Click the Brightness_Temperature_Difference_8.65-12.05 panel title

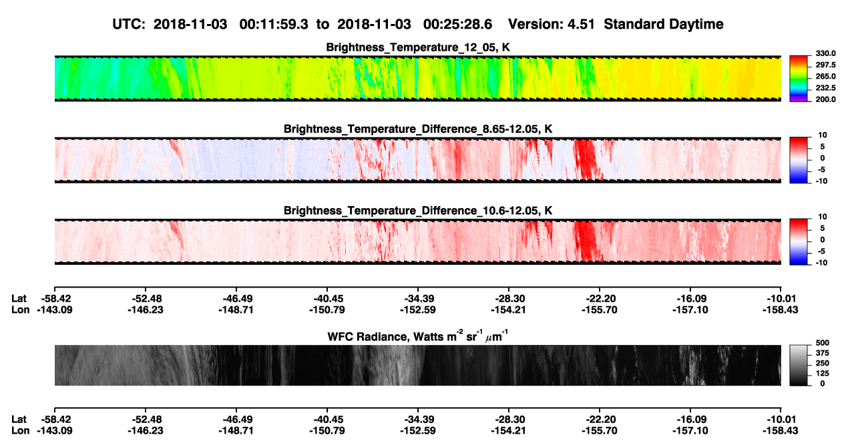click(x=418, y=129)
